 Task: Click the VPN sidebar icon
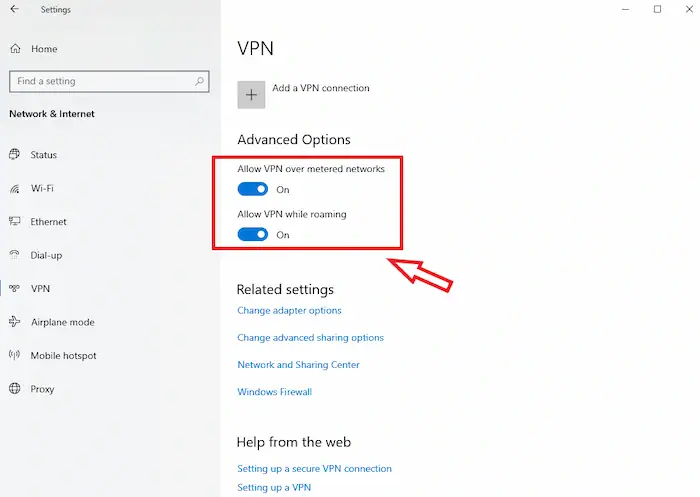tap(15, 288)
